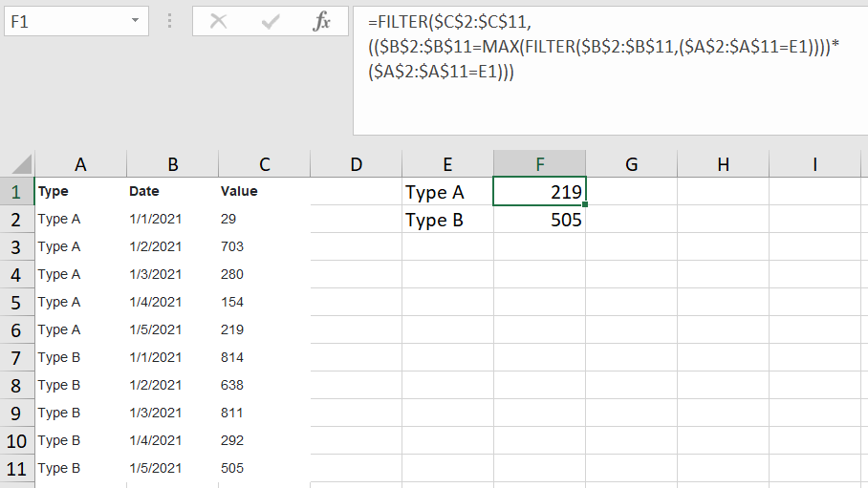The image size is (868, 488).
Task: Select cell with value 703
Action: tap(265, 246)
